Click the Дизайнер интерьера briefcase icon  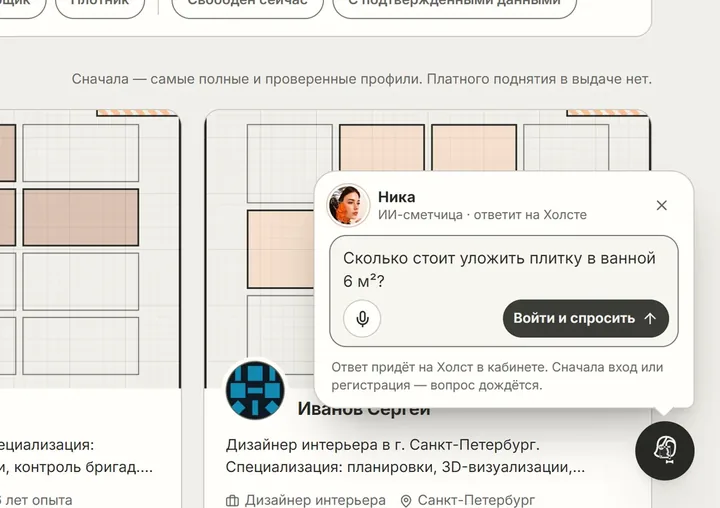coord(232,500)
